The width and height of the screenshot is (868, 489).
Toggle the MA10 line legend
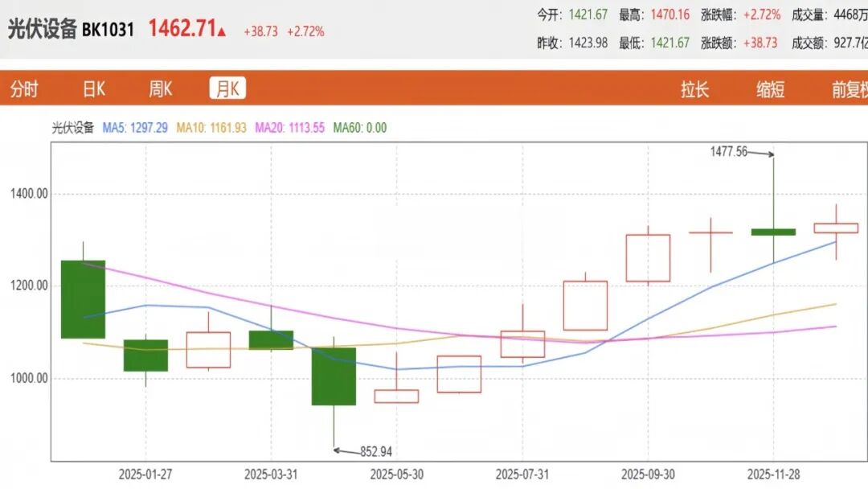point(211,128)
